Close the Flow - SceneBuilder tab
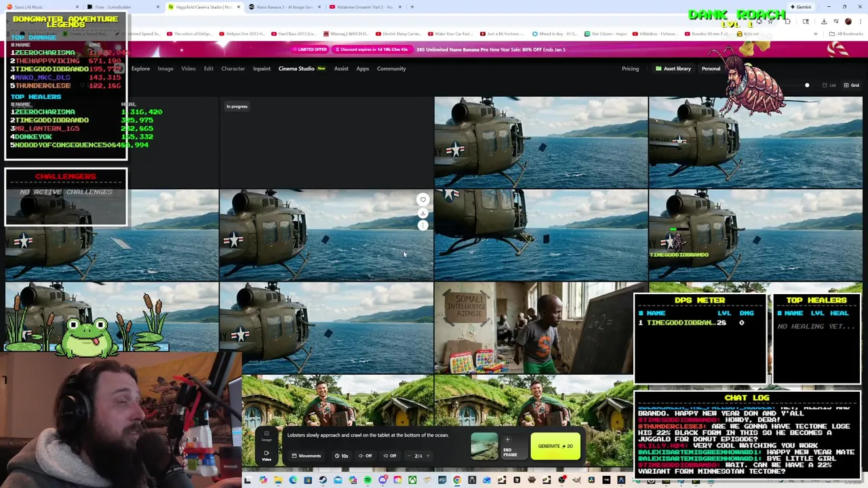Screen dimensions: 868x488 coord(158,7)
